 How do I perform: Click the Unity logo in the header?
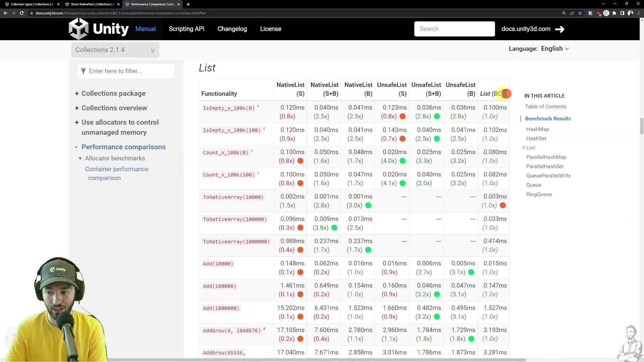(79, 29)
